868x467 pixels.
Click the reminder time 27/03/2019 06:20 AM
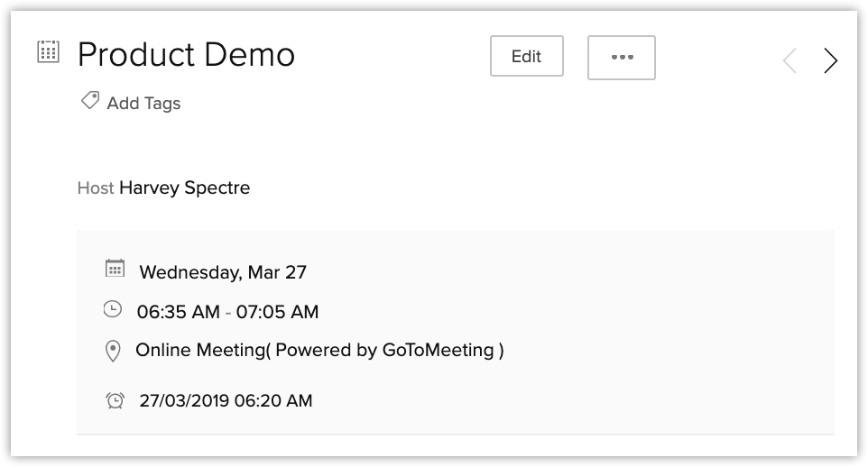click(x=226, y=401)
